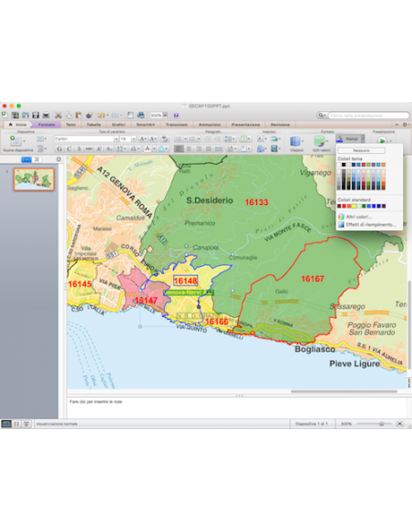Viewport: 412px width, 532px height.
Task: Click the Nuova diapositiva icon
Action: (x=15, y=140)
